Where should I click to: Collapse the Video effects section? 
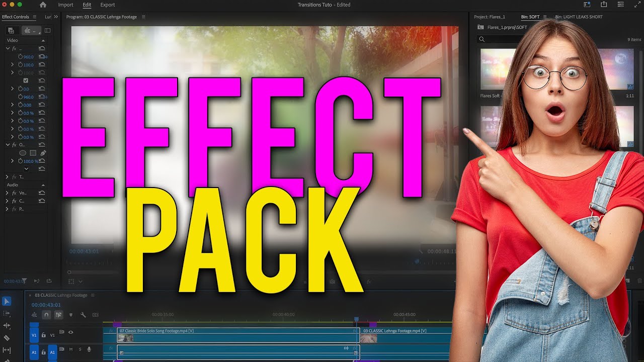43,40
